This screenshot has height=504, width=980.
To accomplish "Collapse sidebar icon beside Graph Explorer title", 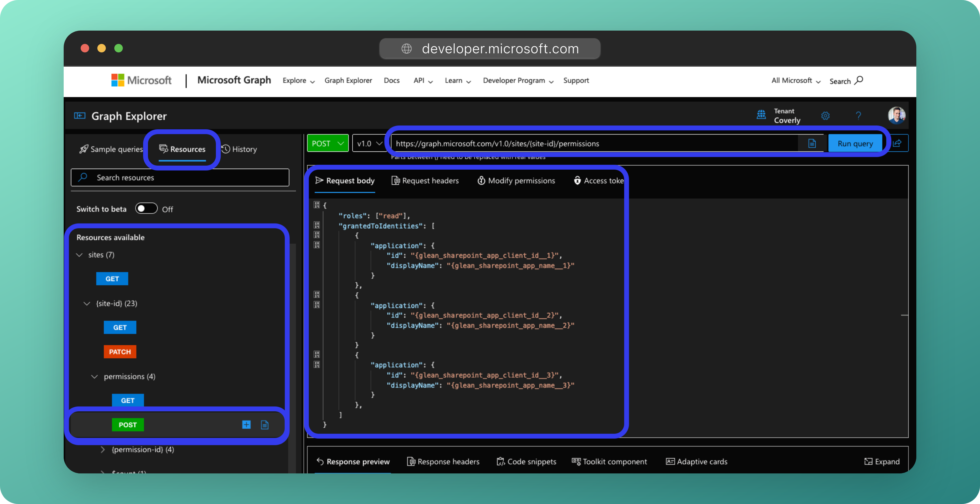I will [x=79, y=115].
